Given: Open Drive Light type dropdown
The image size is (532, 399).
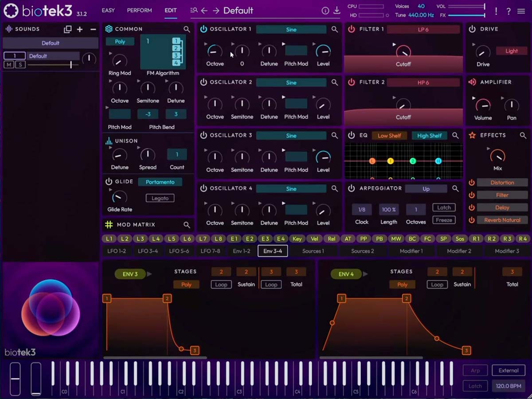Looking at the screenshot, I should [x=512, y=51].
